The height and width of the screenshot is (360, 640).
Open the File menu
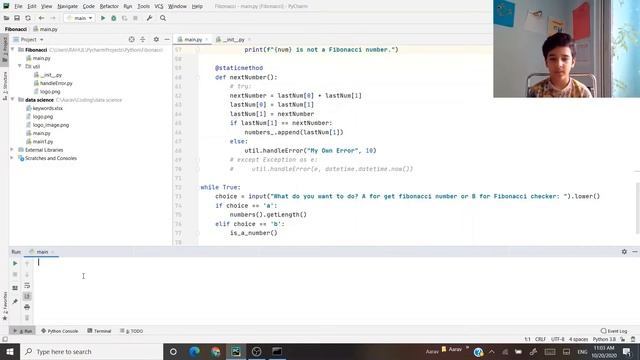point(18,6)
